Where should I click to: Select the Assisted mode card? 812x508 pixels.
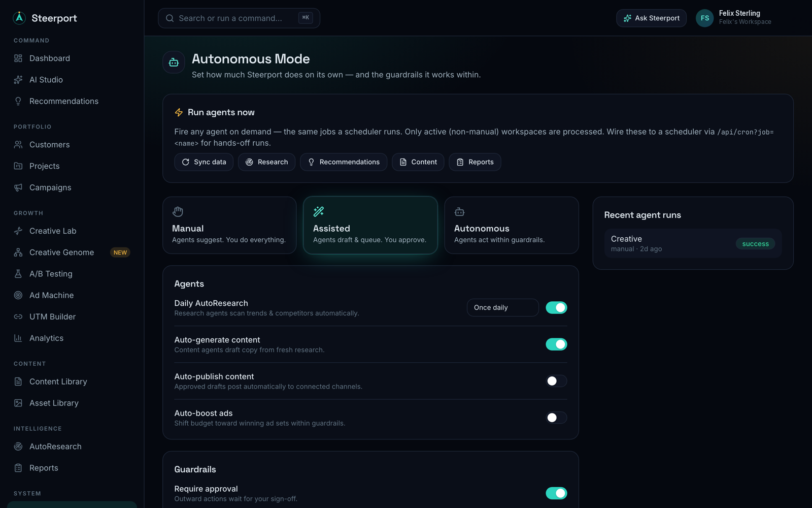point(370,225)
